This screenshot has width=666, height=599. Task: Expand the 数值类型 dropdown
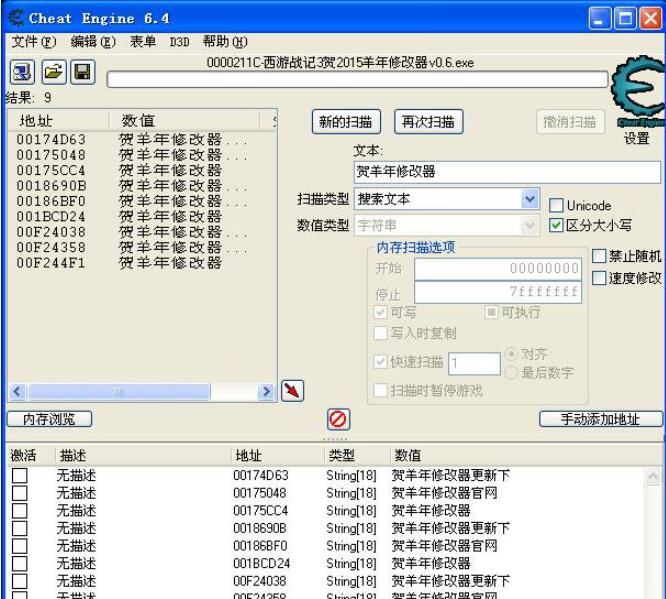tap(530, 225)
